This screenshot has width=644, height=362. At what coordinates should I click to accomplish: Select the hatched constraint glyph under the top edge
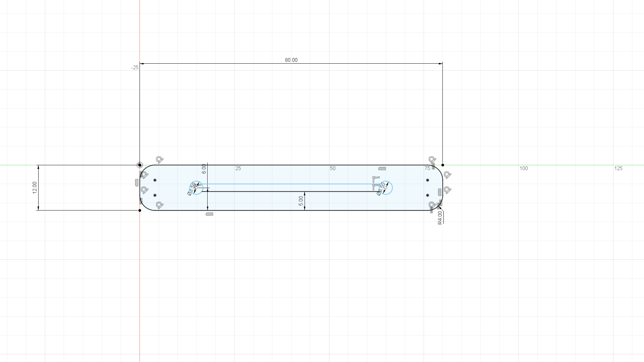(x=382, y=169)
